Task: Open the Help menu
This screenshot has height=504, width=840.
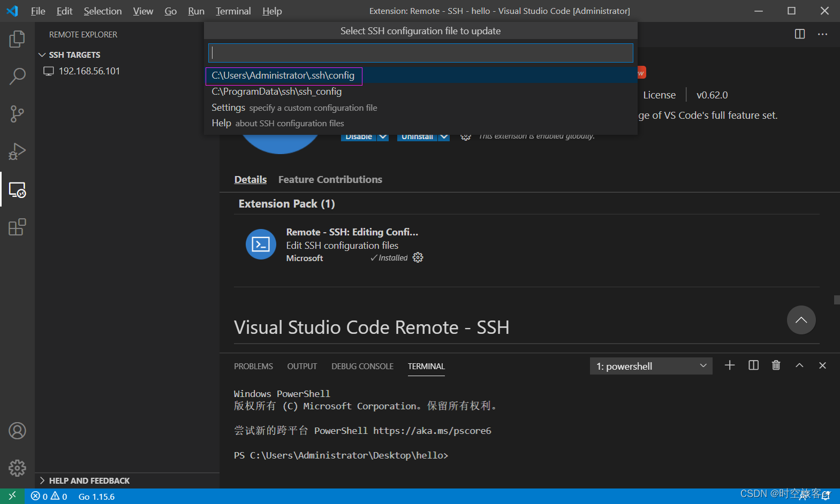Action: coord(272,11)
